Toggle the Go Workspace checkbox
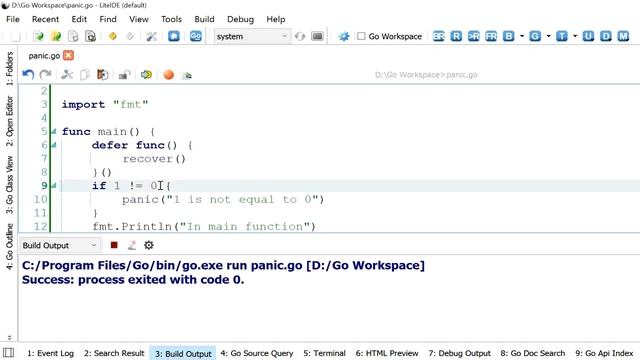This screenshot has width=640, height=360. click(361, 36)
